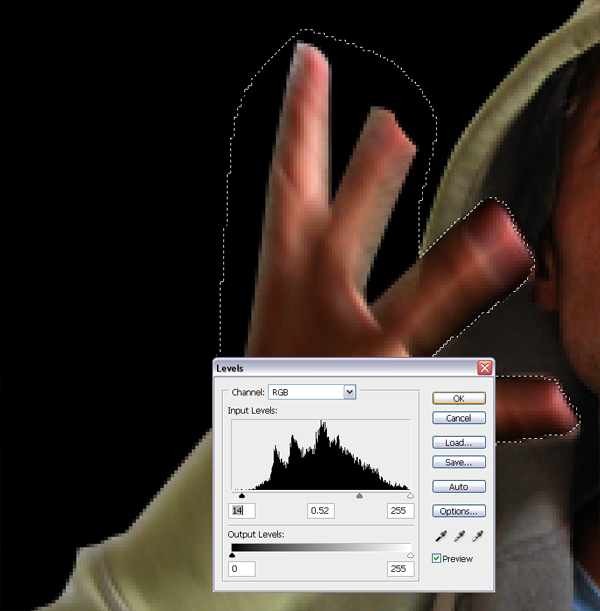The width and height of the screenshot is (600, 611).
Task: Select the gray point eyedropper
Action: pos(460,537)
